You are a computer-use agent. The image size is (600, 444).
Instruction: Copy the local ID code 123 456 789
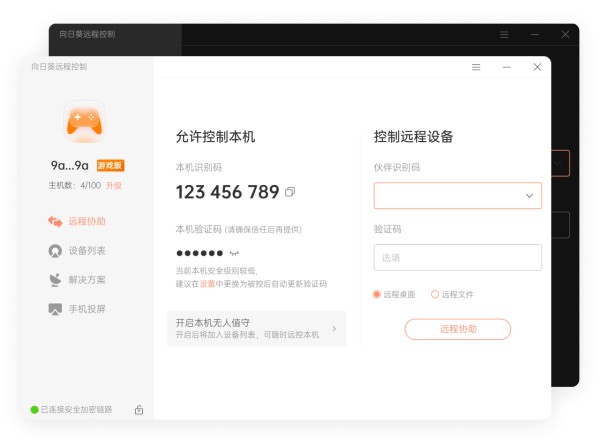[290, 192]
